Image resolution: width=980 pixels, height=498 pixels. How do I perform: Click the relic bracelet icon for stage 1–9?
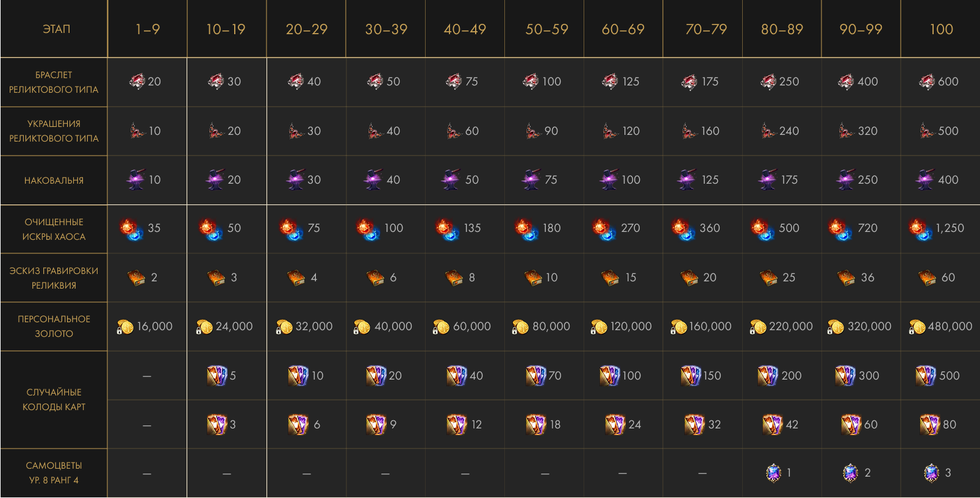(x=137, y=81)
